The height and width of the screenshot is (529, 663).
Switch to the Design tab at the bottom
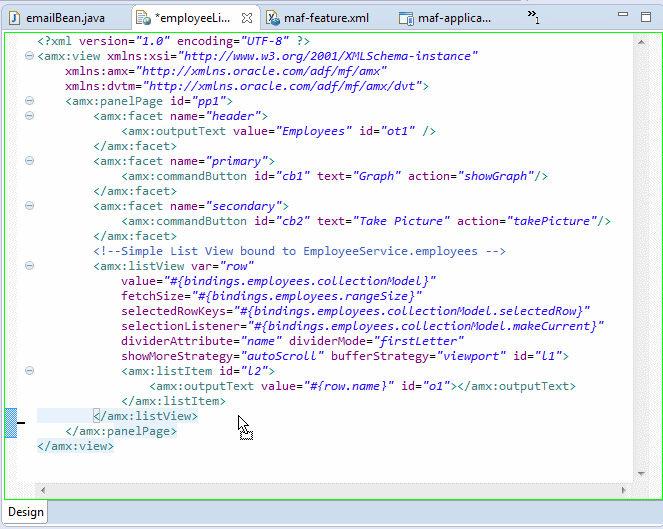[x=26, y=512]
